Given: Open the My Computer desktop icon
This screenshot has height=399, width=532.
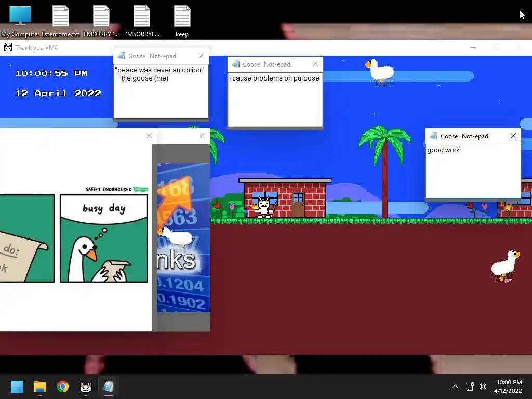Looking at the screenshot, I should [20, 21].
